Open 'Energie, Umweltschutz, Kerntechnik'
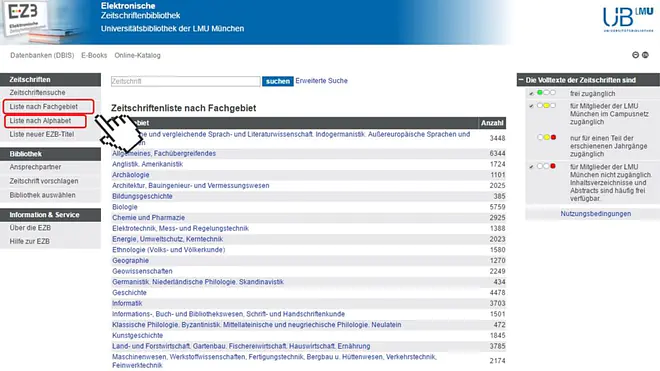This screenshot has height=371, width=660. tap(168, 239)
